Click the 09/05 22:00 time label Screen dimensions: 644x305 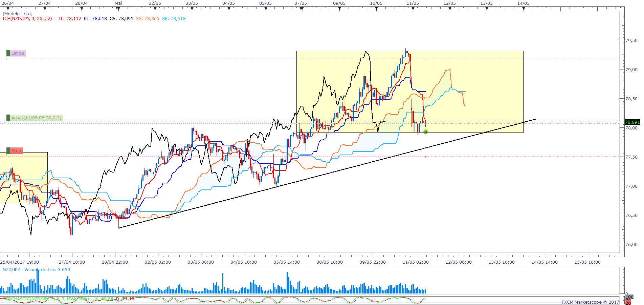373,262
